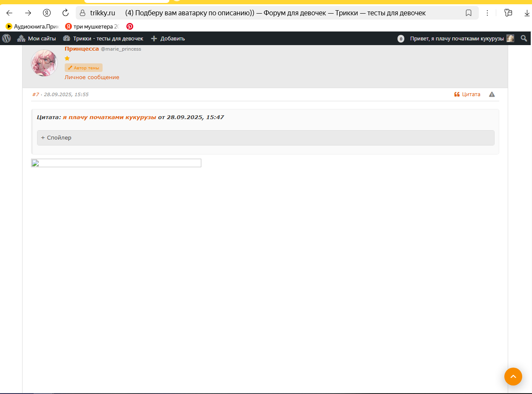This screenshot has width=532, height=394.
Task: Click the Цитата quote link
Action: [467, 94]
